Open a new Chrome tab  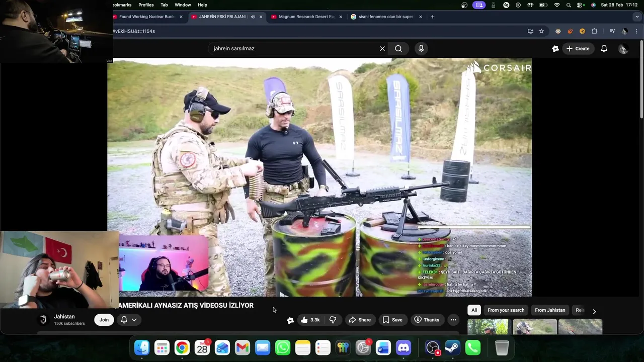[x=432, y=17]
